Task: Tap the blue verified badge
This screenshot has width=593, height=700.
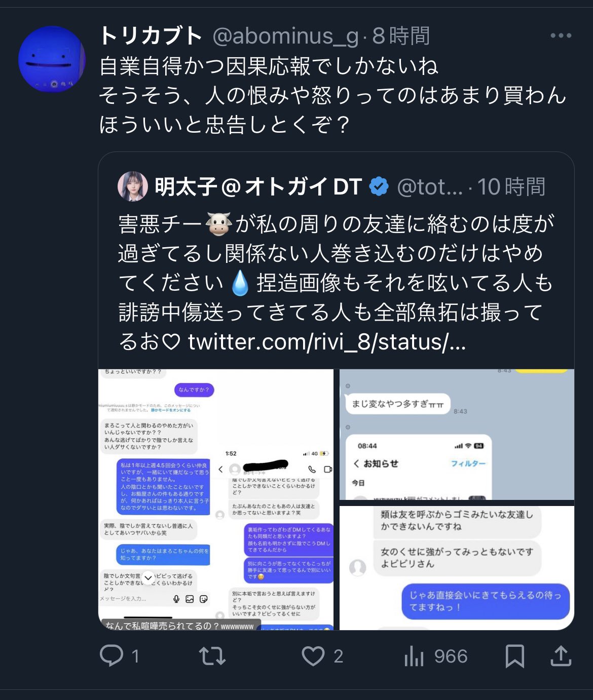Action: (x=379, y=186)
